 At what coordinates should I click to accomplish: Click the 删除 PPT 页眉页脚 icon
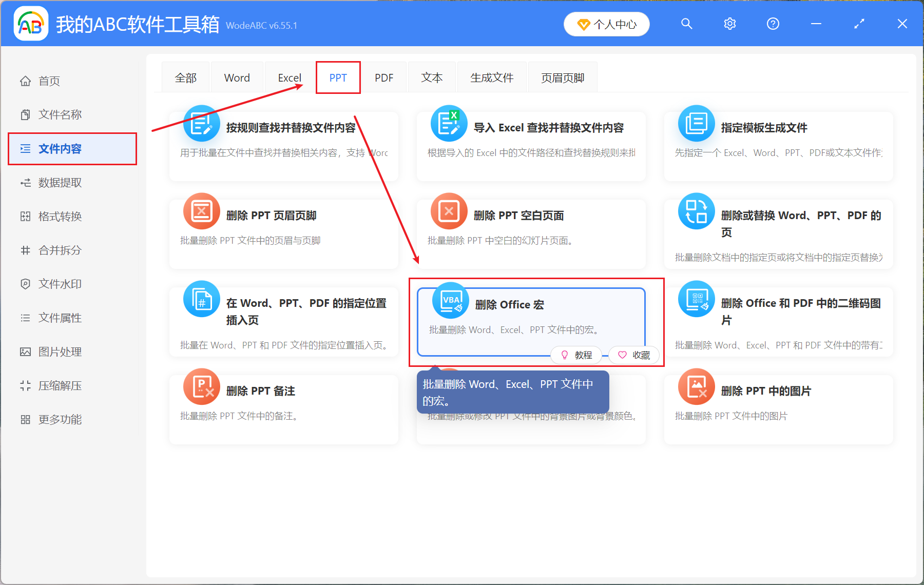pyautogui.click(x=201, y=211)
